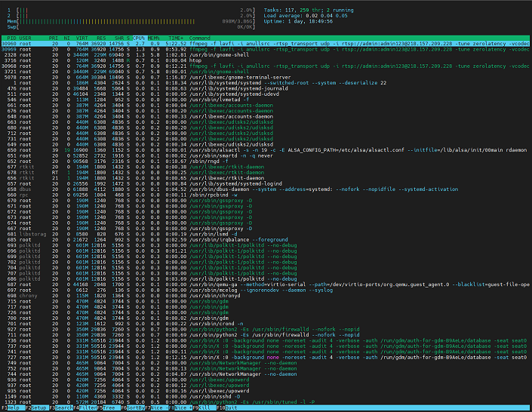Click the Load average readout
Screen dimensions: 532x412
(306, 16)
